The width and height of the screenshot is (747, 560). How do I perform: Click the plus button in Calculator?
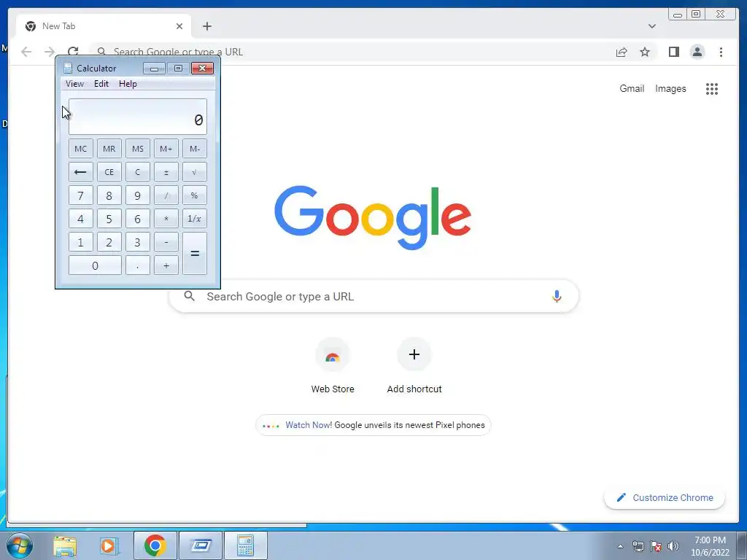coord(166,265)
